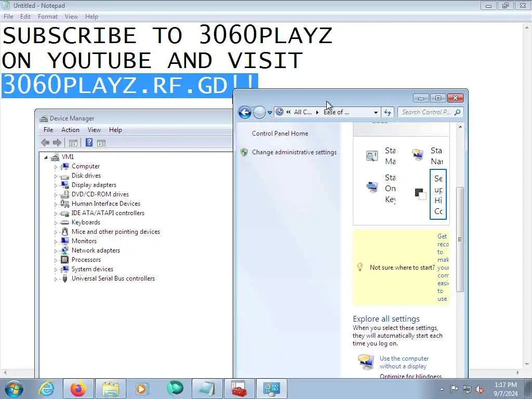Click Ease of Access breadcrumb segment
This screenshot has width=532, height=399.
click(x=336, y=112)
